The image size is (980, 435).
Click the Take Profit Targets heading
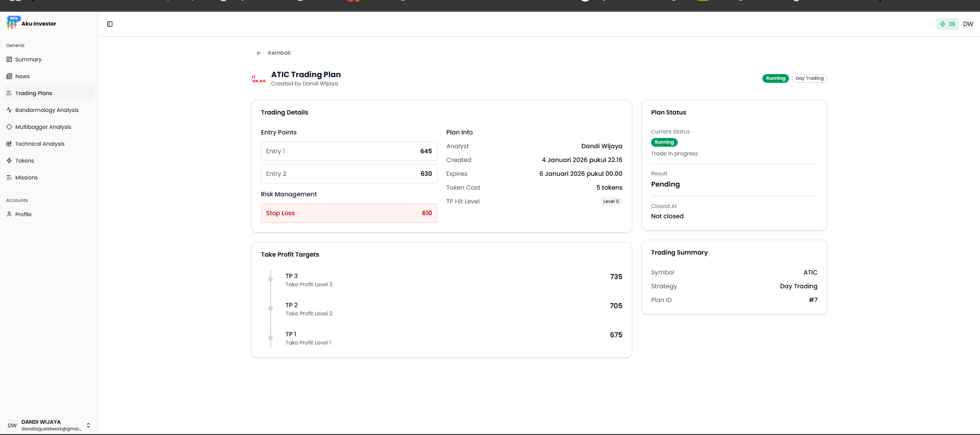[290, 255]
